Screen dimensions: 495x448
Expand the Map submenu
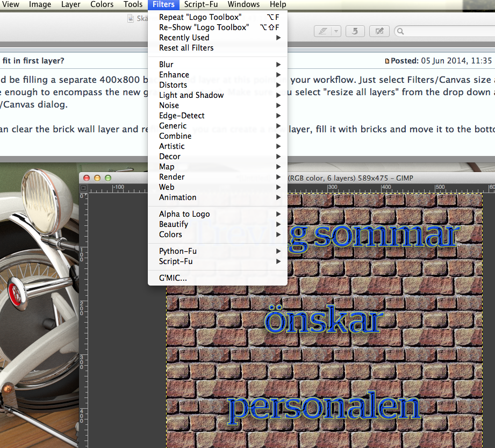(218, 167)
